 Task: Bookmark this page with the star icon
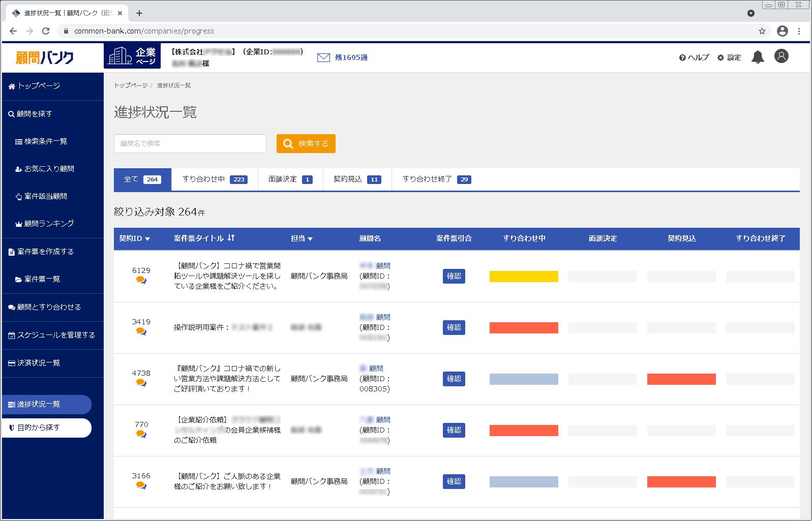pyautogui.click(x=762, y=31)
